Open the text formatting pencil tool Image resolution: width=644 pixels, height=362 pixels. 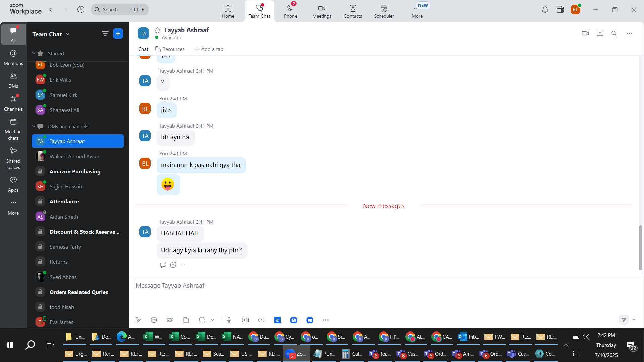pyautogui.click(x=138, y=320)
